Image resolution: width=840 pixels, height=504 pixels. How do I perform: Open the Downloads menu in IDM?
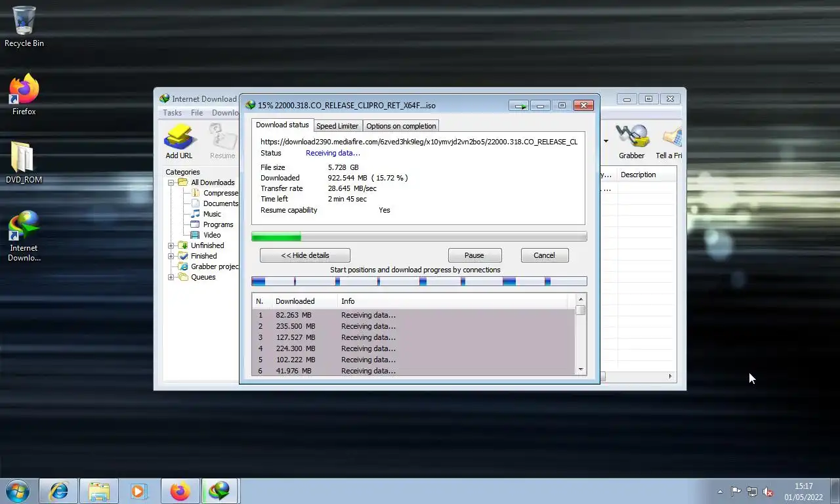pyautogui.click(x=225, y=113)
